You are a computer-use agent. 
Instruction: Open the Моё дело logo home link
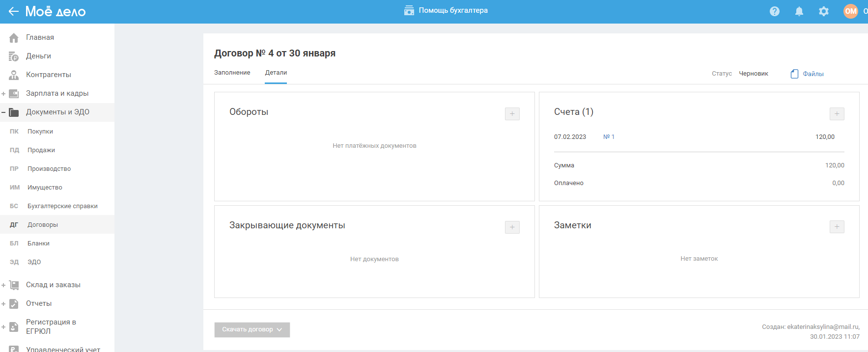[x=56, y=11]
